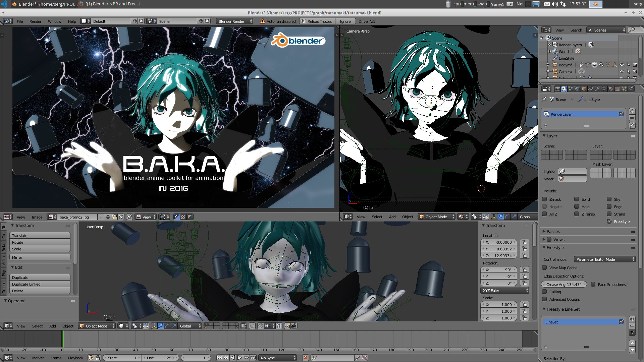
Task: Enable the View Map Cache checkbox
Action: tap(545, 267)
